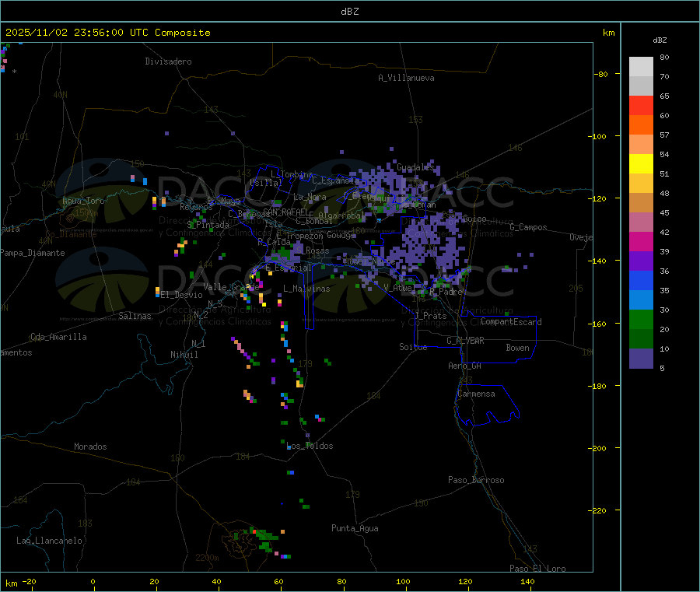
Task: Select the Punta_Agua location label
Action: (x=355, y=528)
